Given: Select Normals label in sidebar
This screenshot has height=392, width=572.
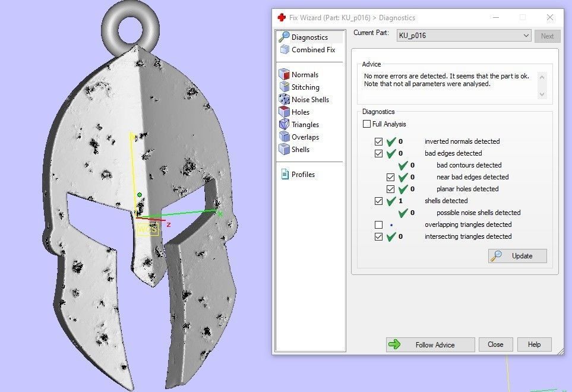Looking at the screenshot, I should click(305, 74).
